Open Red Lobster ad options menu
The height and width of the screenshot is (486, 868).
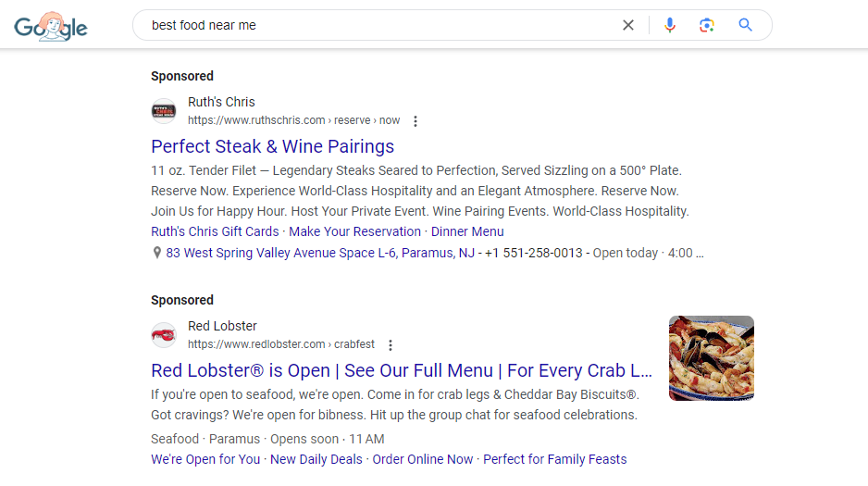(x=391, y=345)
